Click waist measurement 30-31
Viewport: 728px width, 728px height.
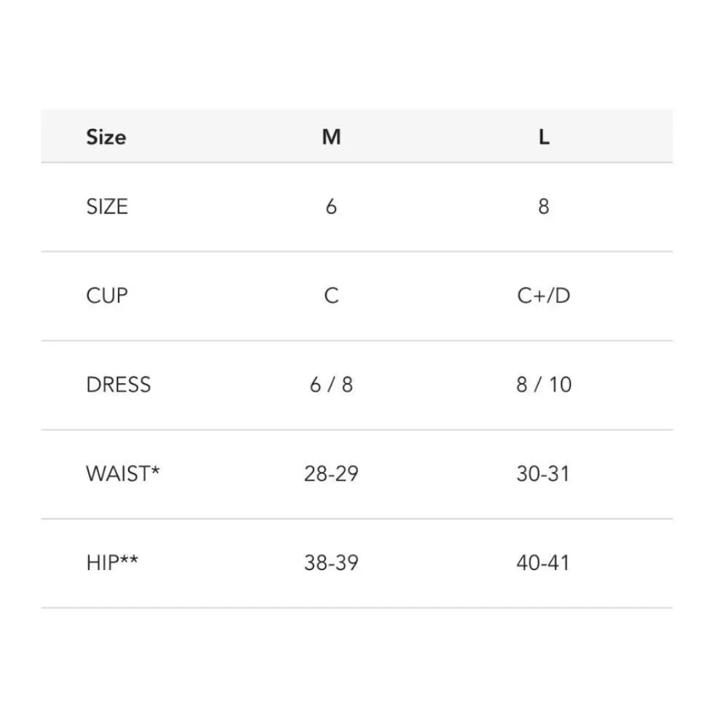tap(544, 474)
